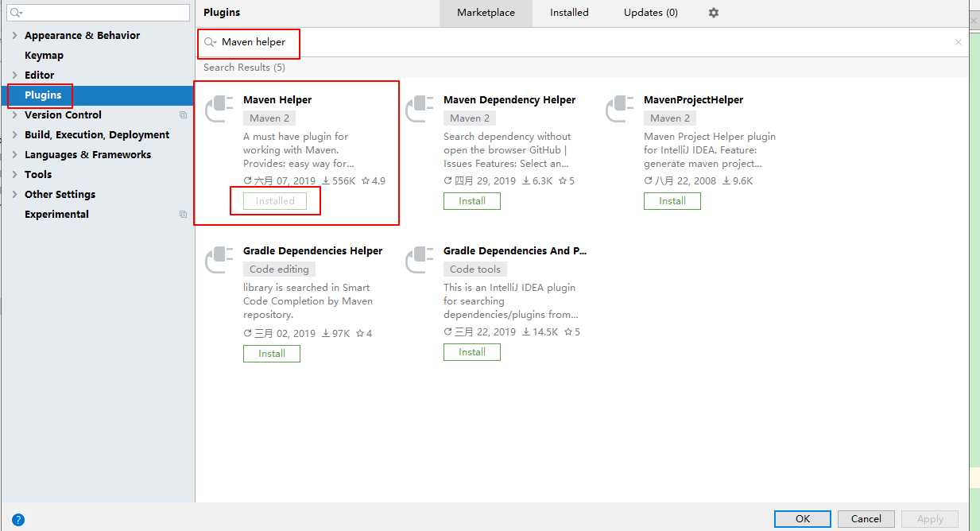Expand Languages & Frameworks node
Viewport: 980px width, 531px height.
[x=14, y=155]
